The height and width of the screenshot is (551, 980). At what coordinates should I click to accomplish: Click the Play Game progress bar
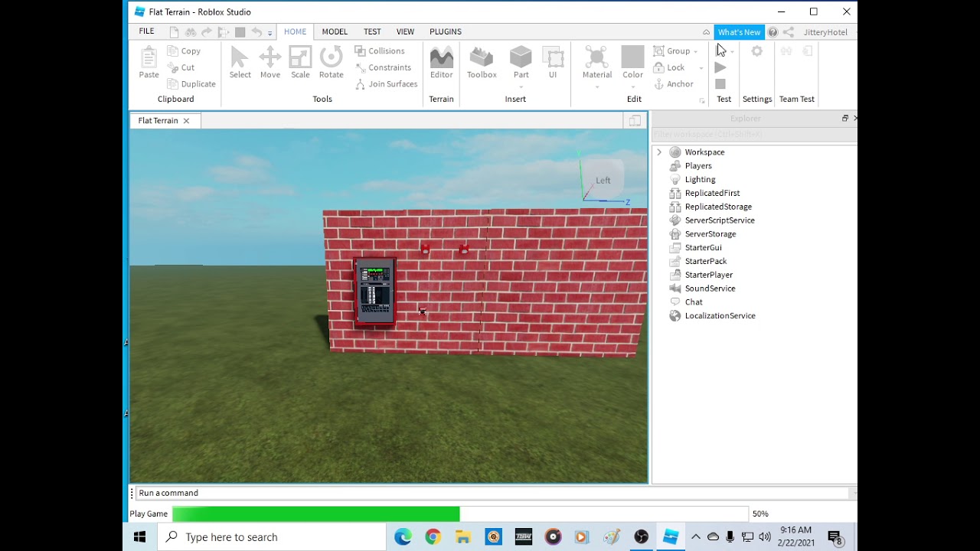[460, 514]
